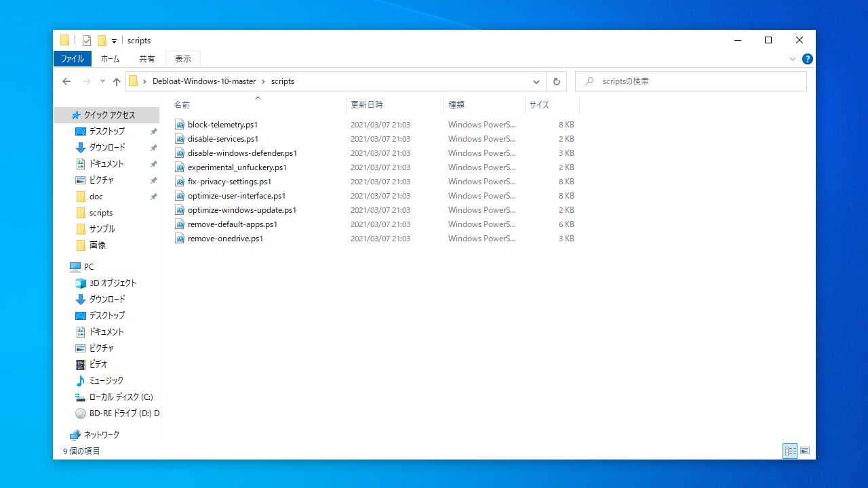
Task: Open ローカル ディスク (C:) in sidebar
Action: tap(114, 397)
